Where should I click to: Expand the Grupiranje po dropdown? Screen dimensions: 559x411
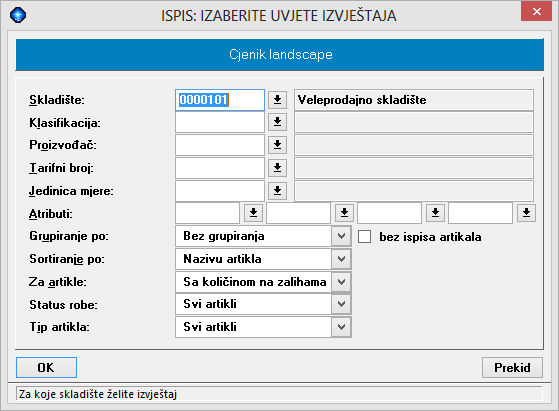click(341, 236)
